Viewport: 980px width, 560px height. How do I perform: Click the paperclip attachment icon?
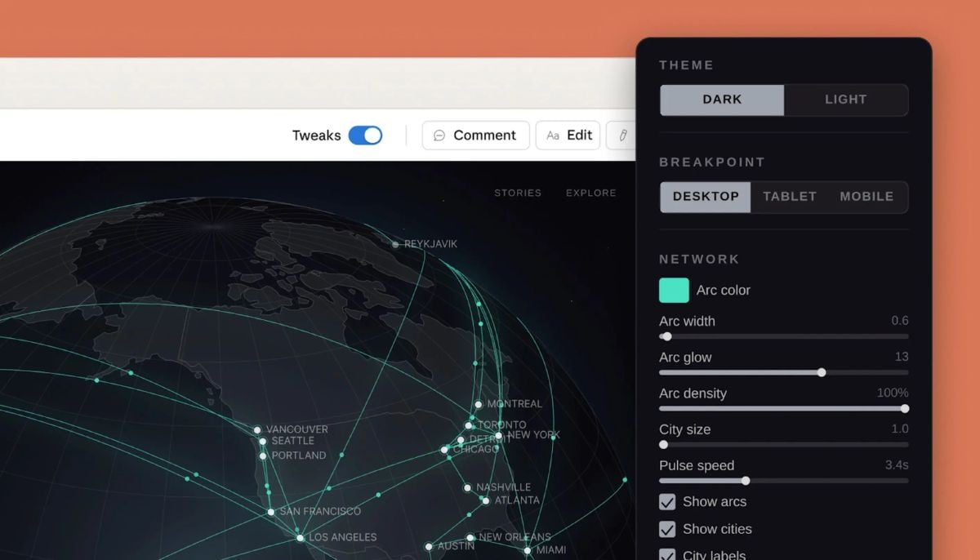click(x=621, y=135)
